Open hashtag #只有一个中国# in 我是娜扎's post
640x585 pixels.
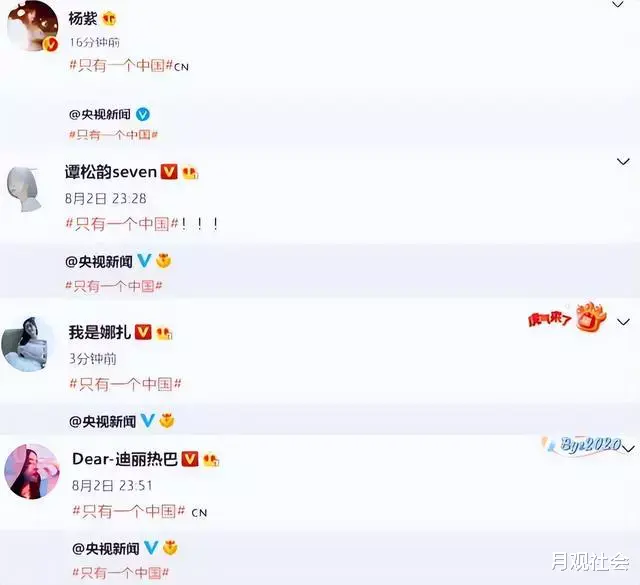[125, 384]
